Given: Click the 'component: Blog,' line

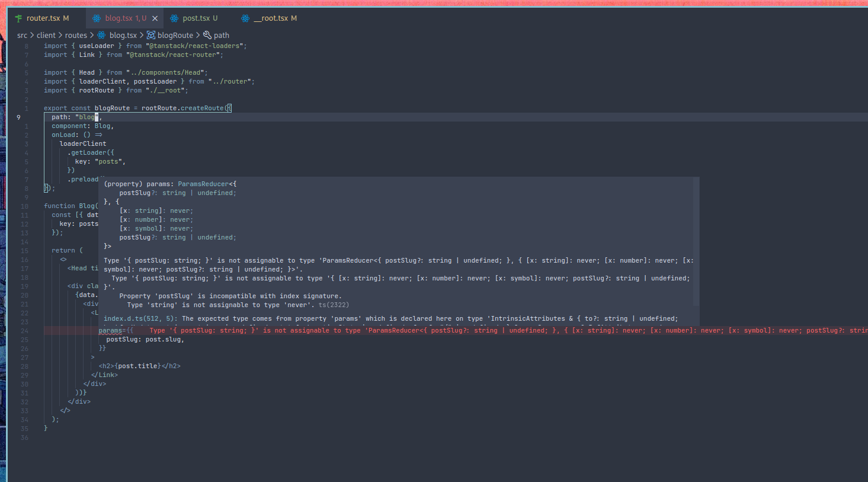Looking at the screenshot, I should pos(82,126).
